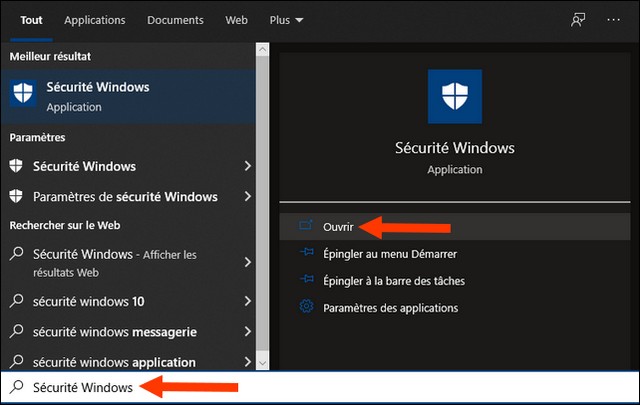Switch to the Applications tab
The image size is (640, 405).
pyautogui.click(x=95, y=20)
